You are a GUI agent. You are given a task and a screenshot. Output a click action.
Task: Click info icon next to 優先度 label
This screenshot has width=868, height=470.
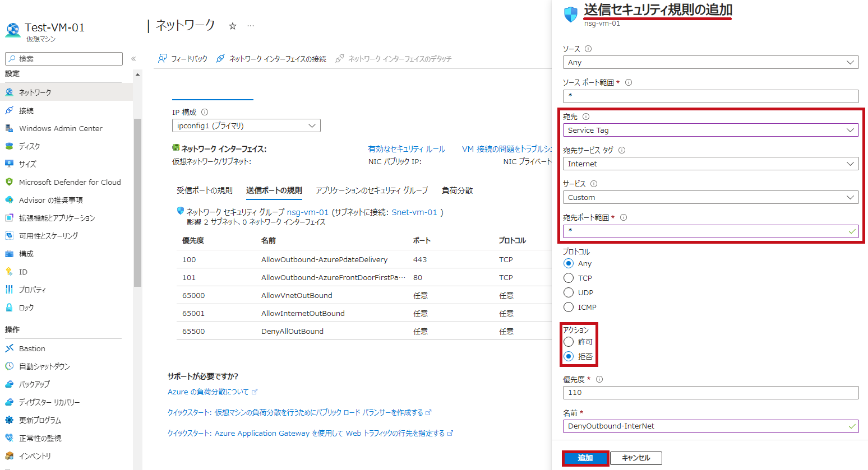[x=599, y=379]
